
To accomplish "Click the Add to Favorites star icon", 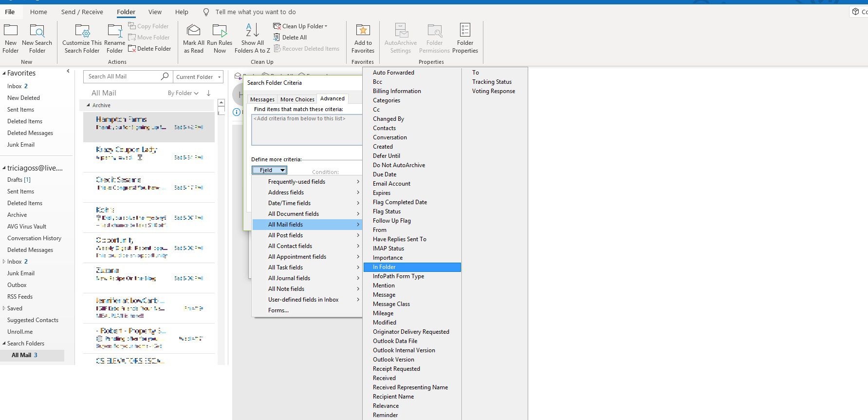I will click(x=363, y=31).
